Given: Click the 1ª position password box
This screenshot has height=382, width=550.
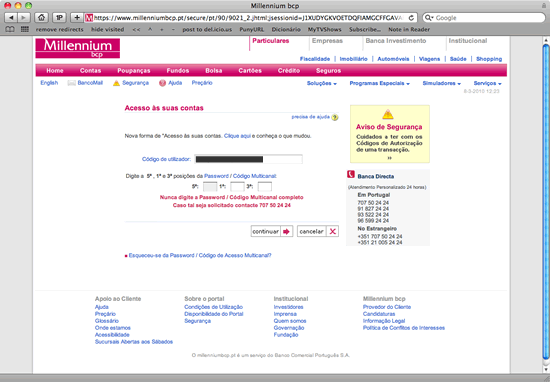Looking at the screenshot, I should pyautogui.click(x=237, y=187).
